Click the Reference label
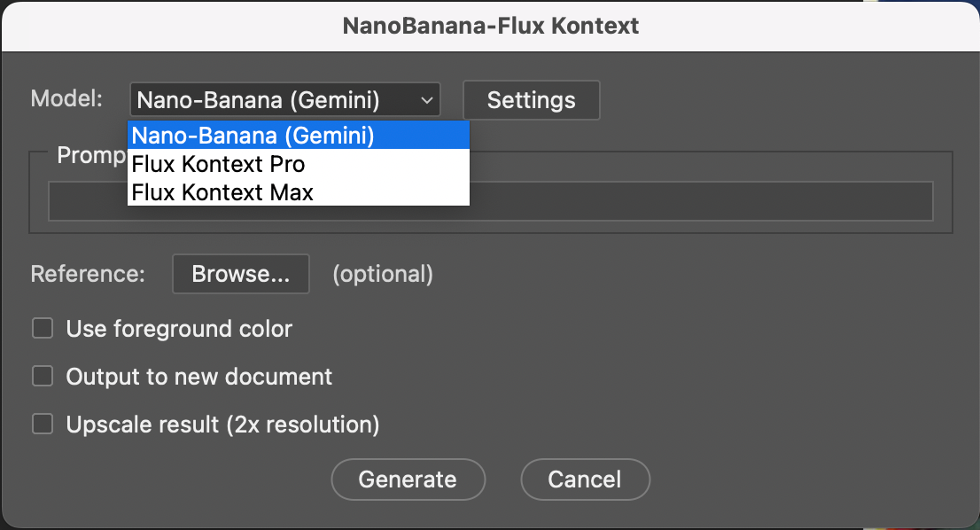Screen dimensions: 980x530 tap(87, 274)
